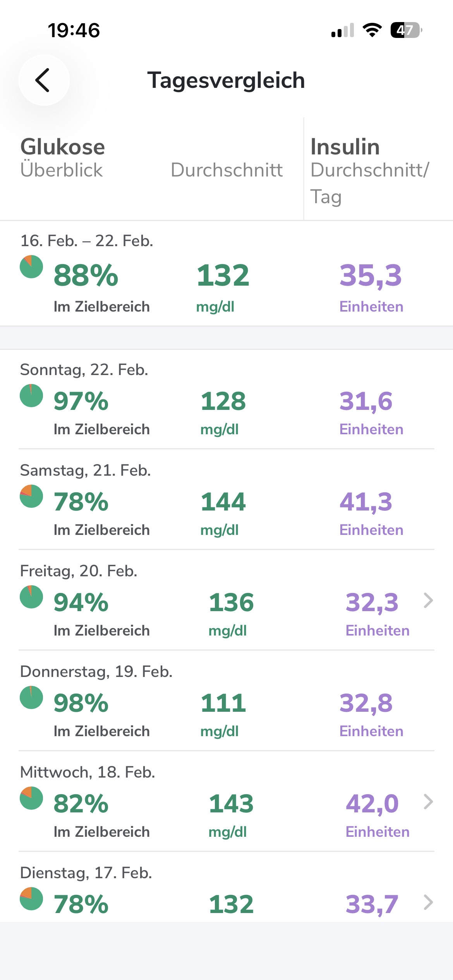Tap Saturday 21. Feb. pie chart icon
453x980 pixels.
tap(31, 496)
